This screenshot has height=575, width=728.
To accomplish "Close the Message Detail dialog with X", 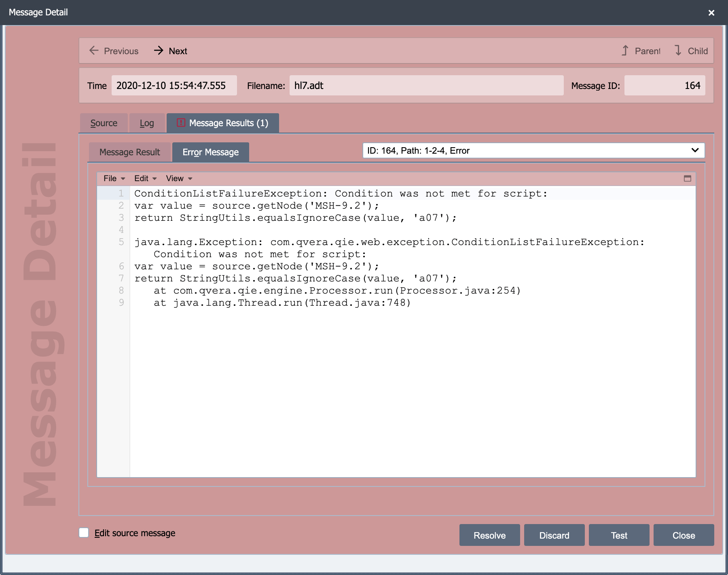I will pyautogui.click(x=711, y=13).
